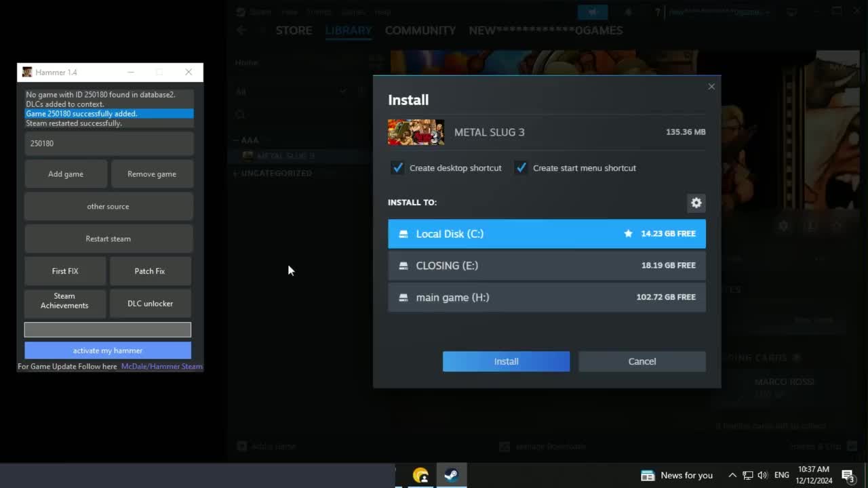Image resolution: width=868 pixels, height=488 pixels.
Task: Close the Install dialog with X
Action: pos(711,87)
